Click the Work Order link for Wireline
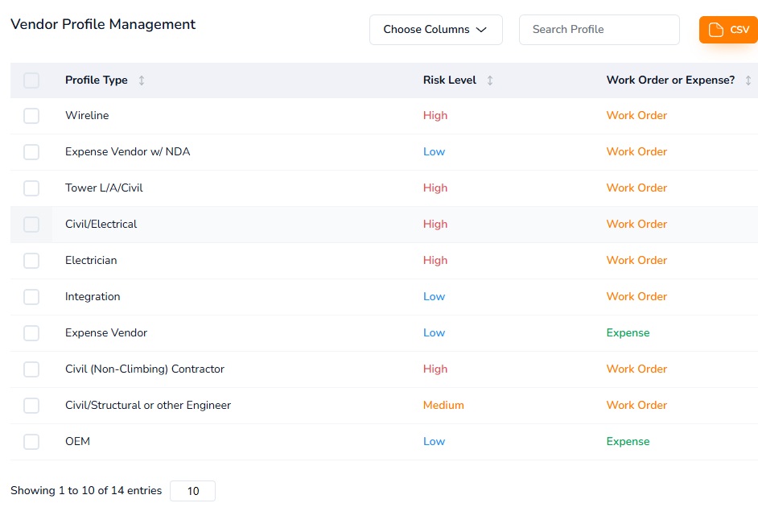The height and width of the screenshot is (532, 758). tap(636, 115)
